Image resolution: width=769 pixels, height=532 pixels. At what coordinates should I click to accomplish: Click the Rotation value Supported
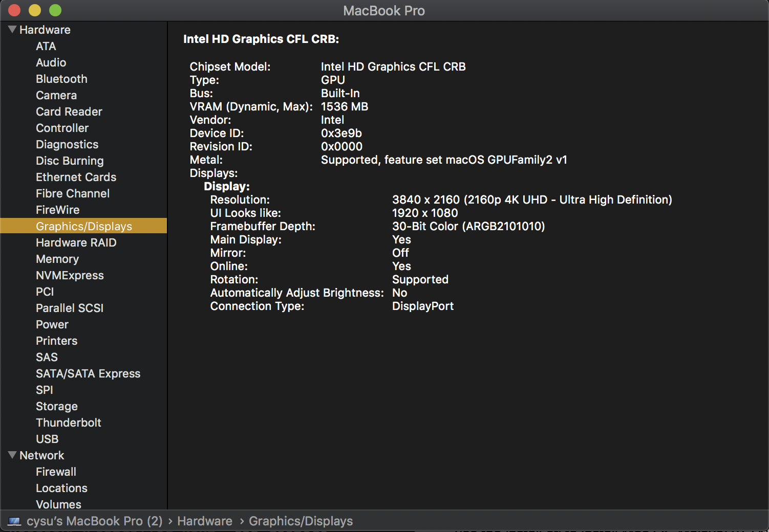tap(420, 279)
